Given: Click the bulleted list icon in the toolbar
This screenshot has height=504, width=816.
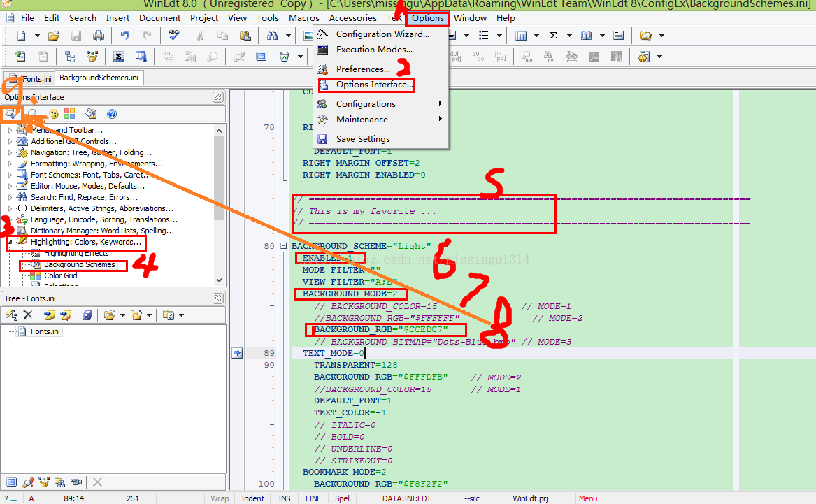Looking at the screenshot, I should tap(483, 36).
